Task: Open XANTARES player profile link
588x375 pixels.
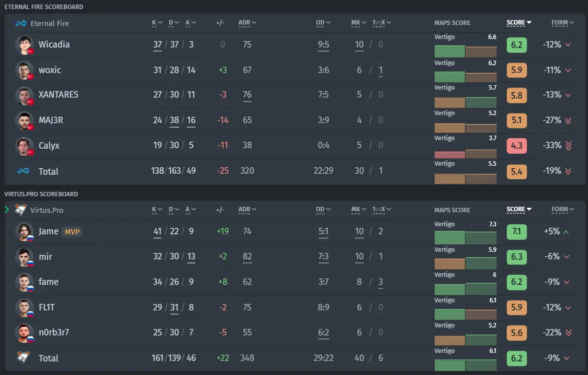Action: point(59,95)
